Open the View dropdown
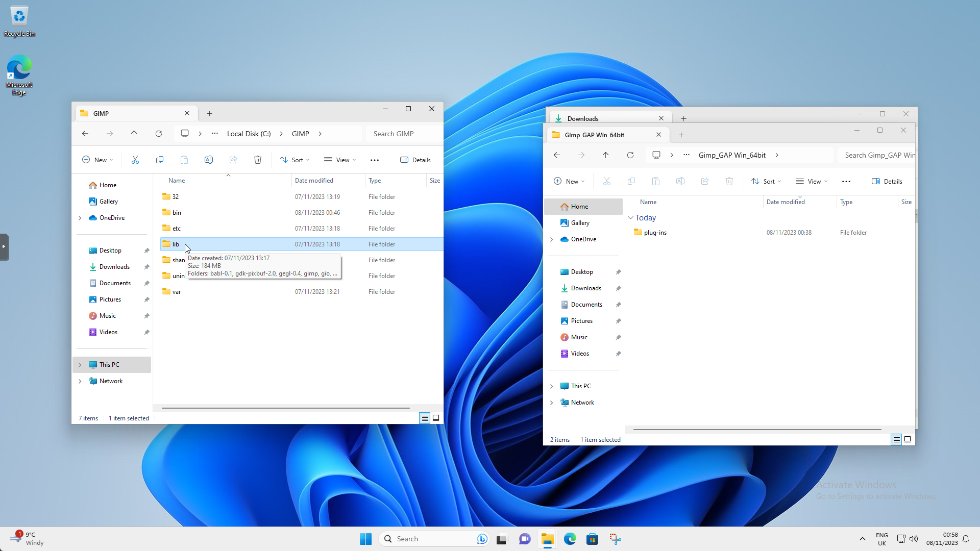Viewport: 980px width, 551px height. pos(340,160)
